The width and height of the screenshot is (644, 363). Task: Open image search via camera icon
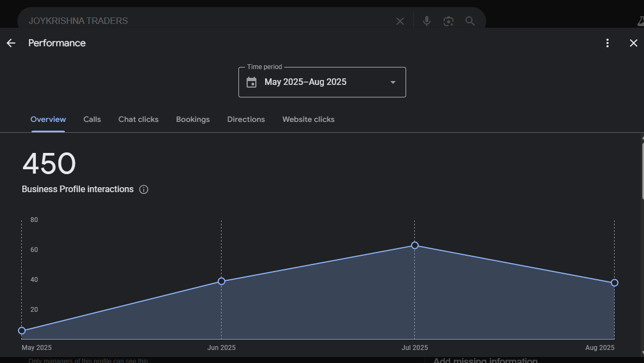pos(449,21)
